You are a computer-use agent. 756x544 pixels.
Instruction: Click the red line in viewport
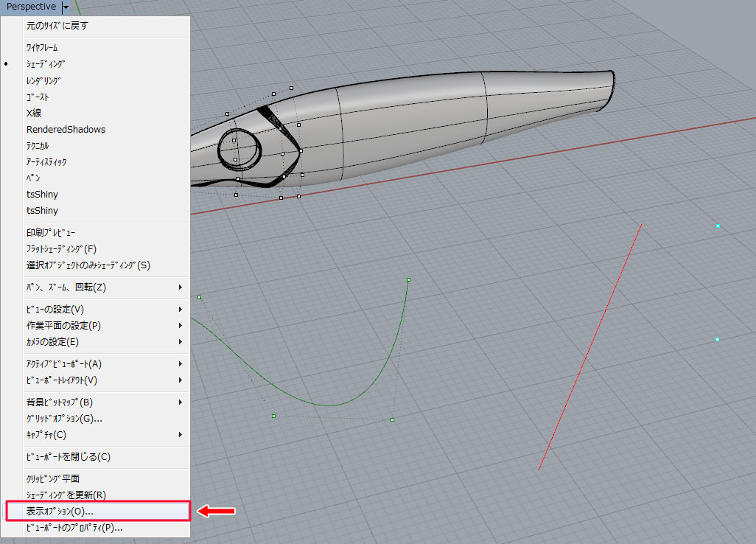(x=590, y=346)
